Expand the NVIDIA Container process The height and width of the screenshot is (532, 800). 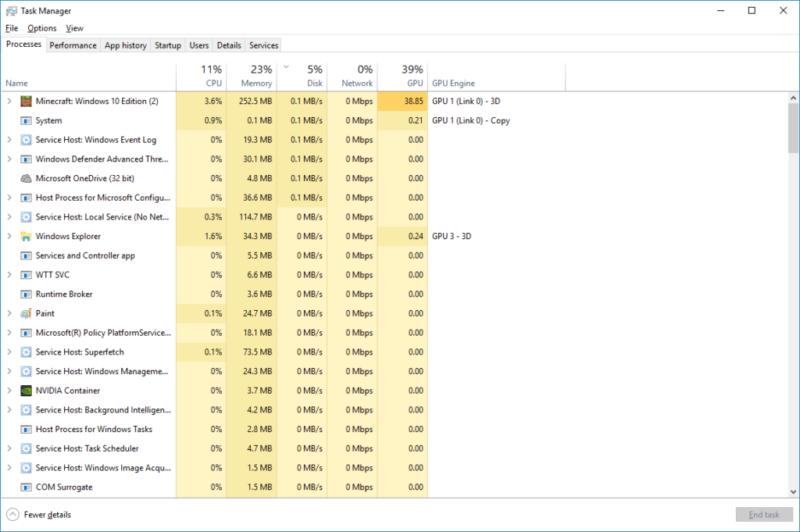pos(9,391)
